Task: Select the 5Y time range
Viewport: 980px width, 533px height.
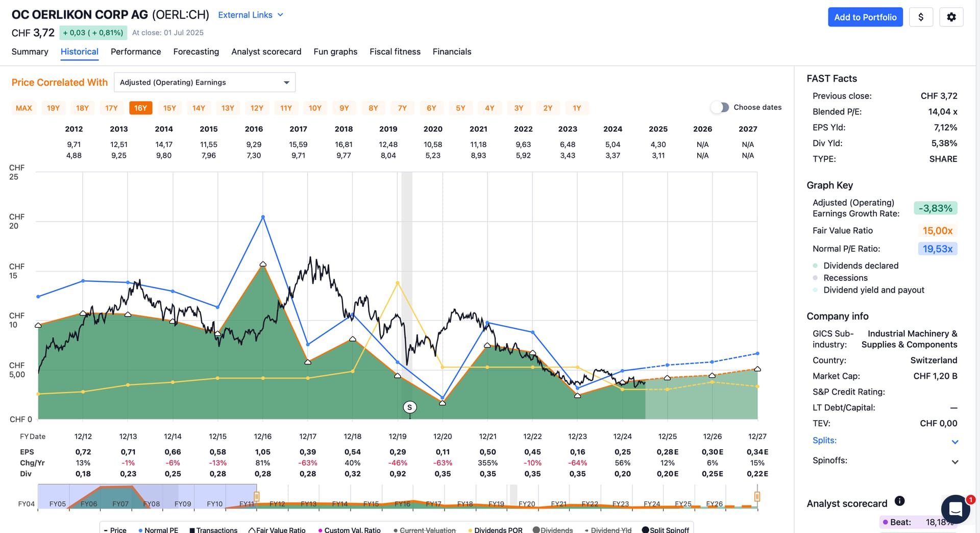Action: tap(460, 108)
